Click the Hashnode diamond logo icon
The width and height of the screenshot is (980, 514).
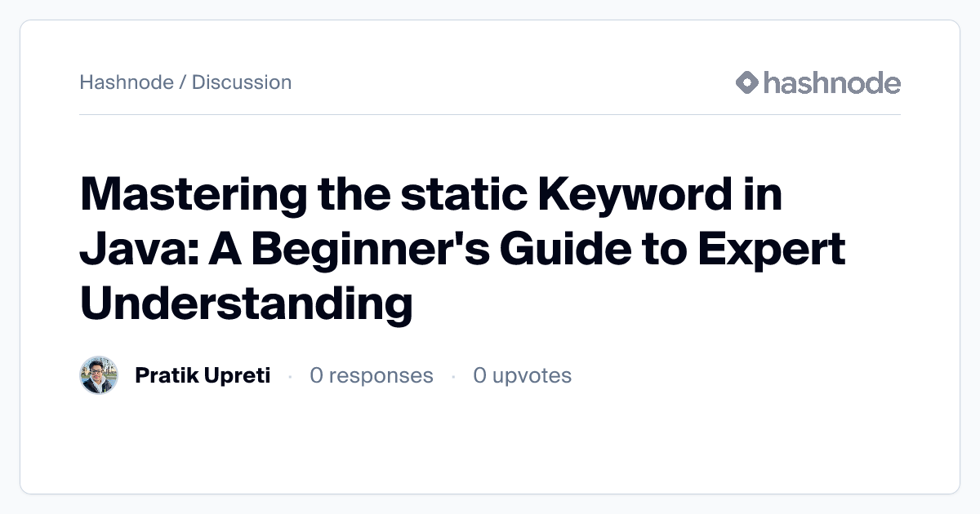747,82
